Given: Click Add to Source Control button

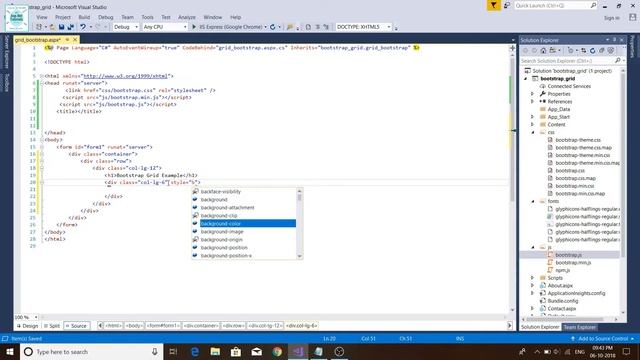Looking at the screenshot, I should (602, 338).
